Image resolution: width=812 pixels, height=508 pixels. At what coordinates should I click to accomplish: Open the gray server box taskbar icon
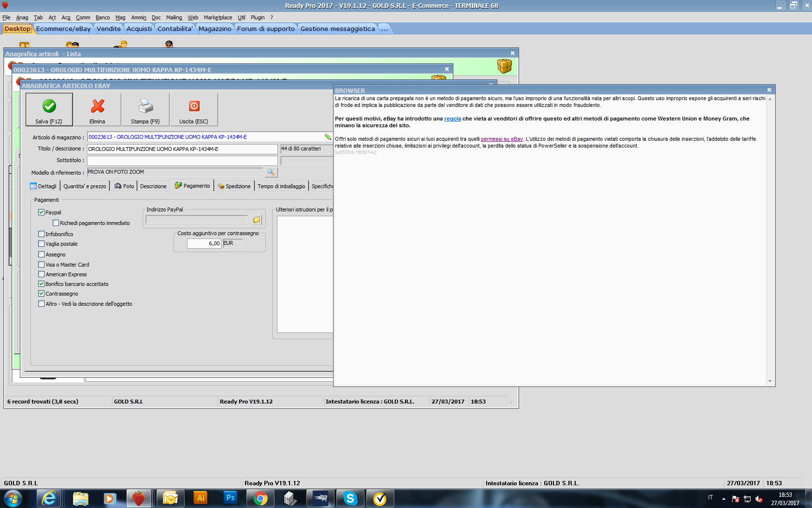(x=290, y=498)
